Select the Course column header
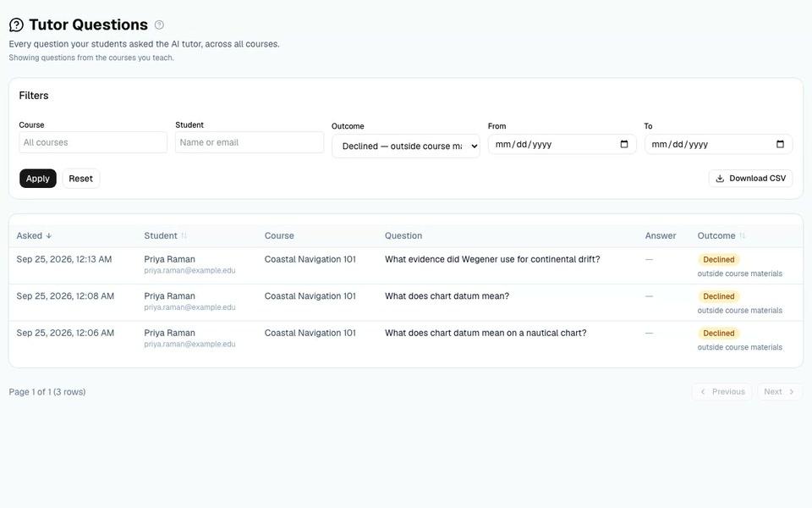Viewport: 812px width, 508px height. [279, 236]
